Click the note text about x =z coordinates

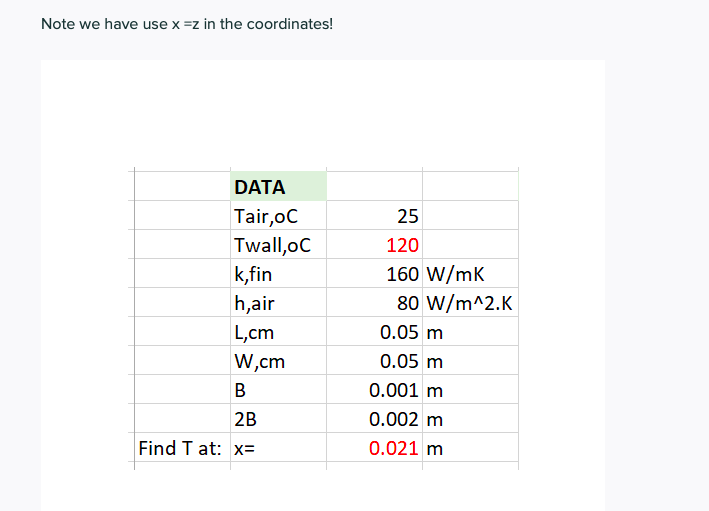click(187, 24)
